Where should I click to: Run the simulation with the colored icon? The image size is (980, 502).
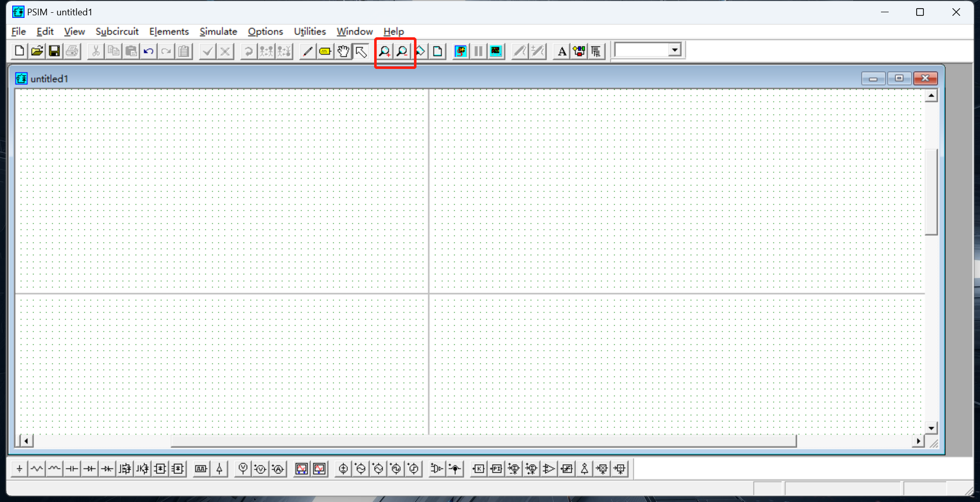(461, 51)
